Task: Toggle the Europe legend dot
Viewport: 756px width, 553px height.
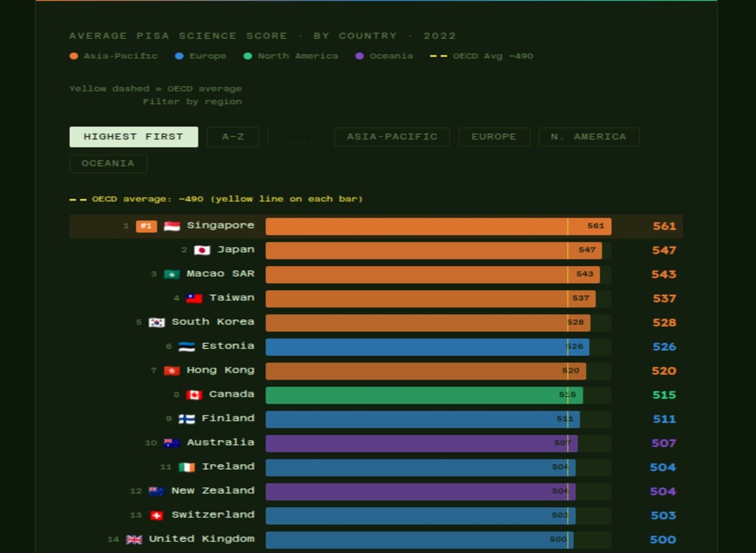Action: coord(178,55)
